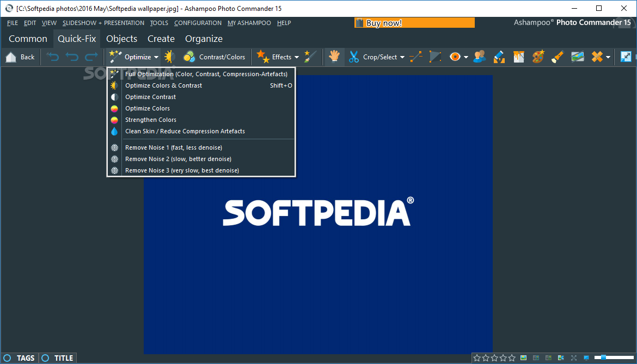637x364 pixels.
Task: Click the Back button
Action: click(x=20, y=57)
